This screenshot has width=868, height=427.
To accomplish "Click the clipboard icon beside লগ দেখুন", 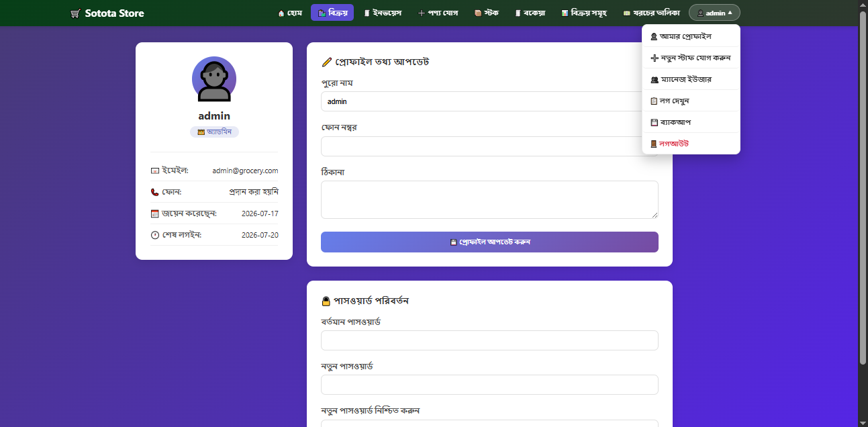I will (x=654, y=101).
